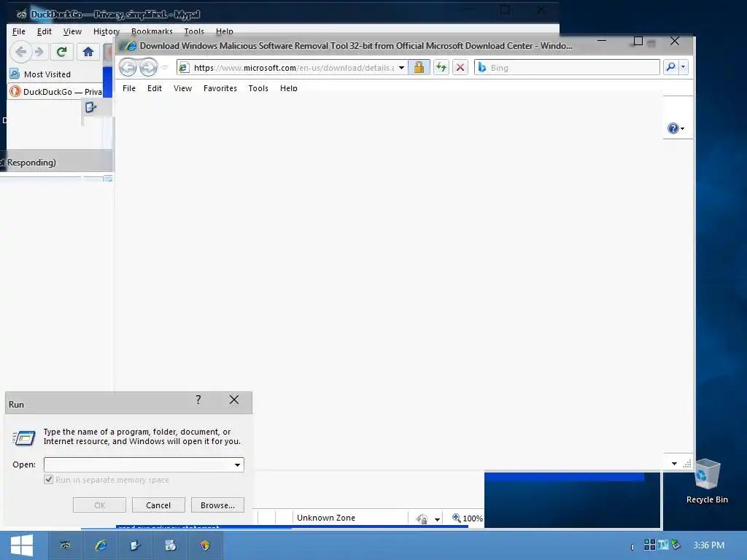Click the Back arrow in Mypal toolbar
The width and height of the screenshot is (747, 560).
[x=20, y=52]
